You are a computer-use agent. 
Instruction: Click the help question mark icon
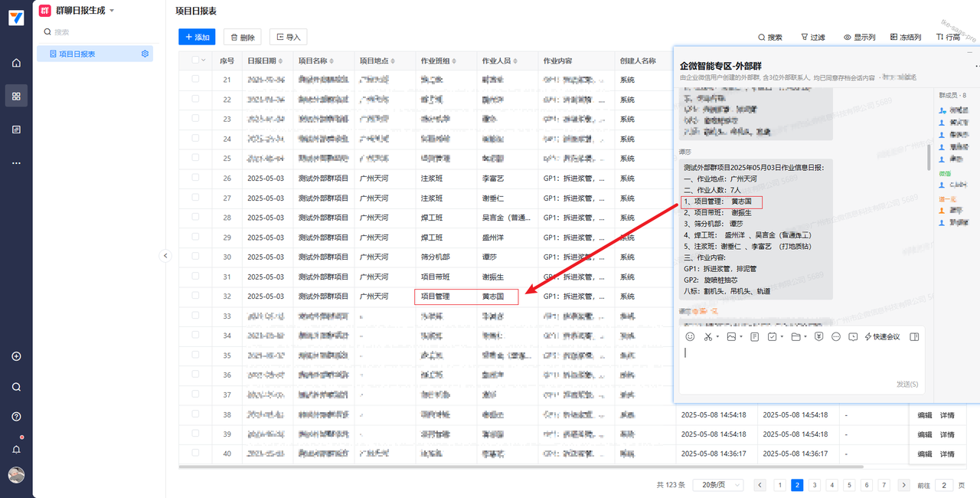point(16,417)
